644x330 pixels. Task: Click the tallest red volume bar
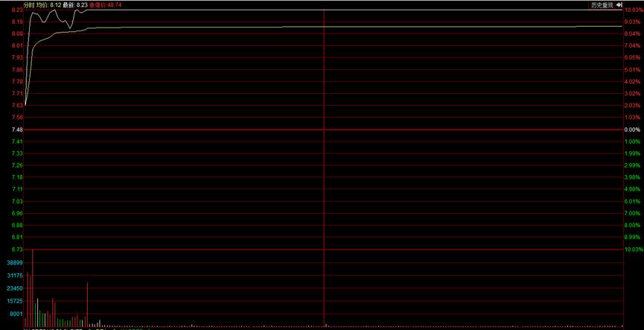(33, 288)
